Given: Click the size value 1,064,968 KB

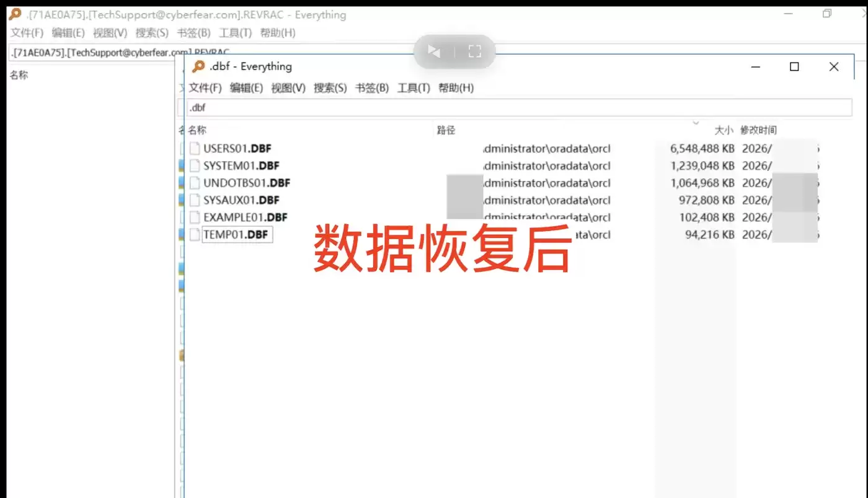Looking at the screenshot, I should 702,183.
